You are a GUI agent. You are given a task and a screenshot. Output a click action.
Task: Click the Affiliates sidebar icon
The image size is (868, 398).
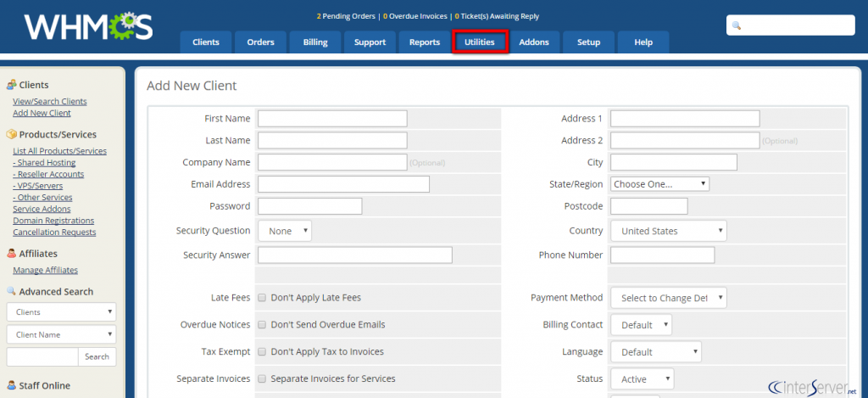click(12, 253)
